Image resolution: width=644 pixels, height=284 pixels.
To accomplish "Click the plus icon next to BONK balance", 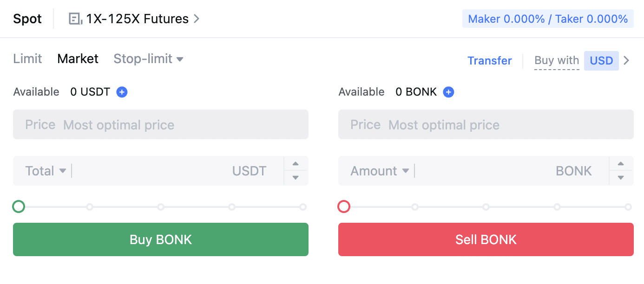I will [x=448, y=92].
